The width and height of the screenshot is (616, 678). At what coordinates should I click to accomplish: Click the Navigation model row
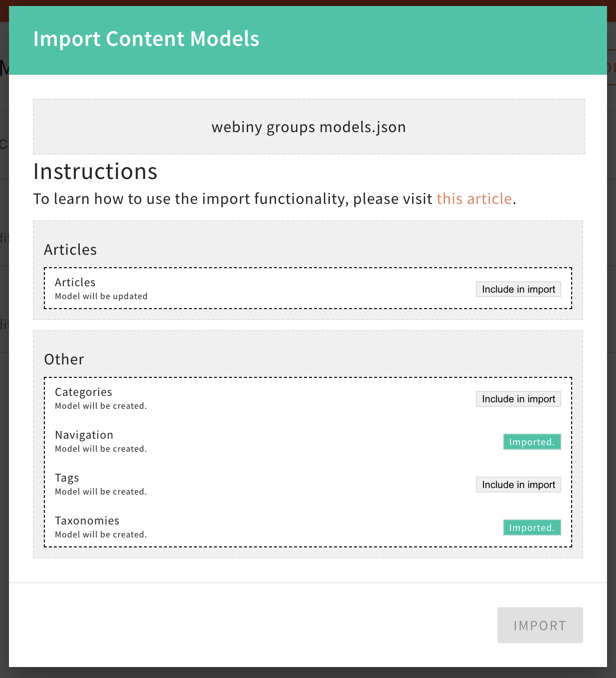[x=199, y=441]
